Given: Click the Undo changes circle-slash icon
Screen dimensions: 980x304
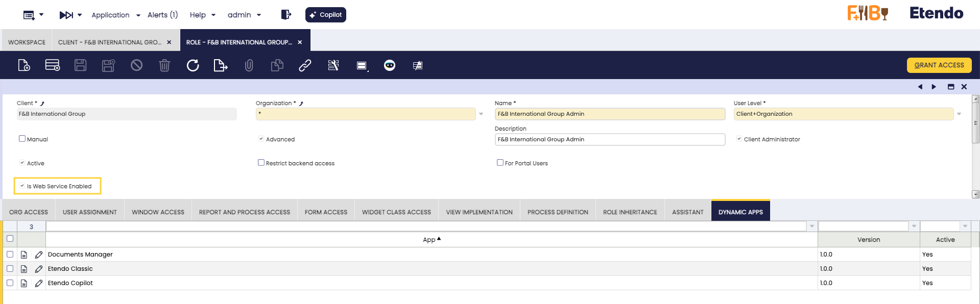Looking at the screenshot, I should click(136, 65).
